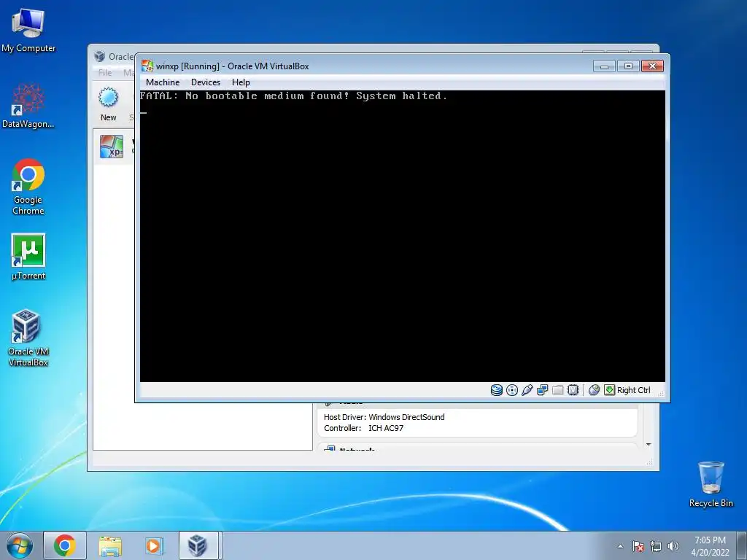Click the Controller: ICH AC97 text
Viewport: 747px width, 560px height.
[363, 428]
